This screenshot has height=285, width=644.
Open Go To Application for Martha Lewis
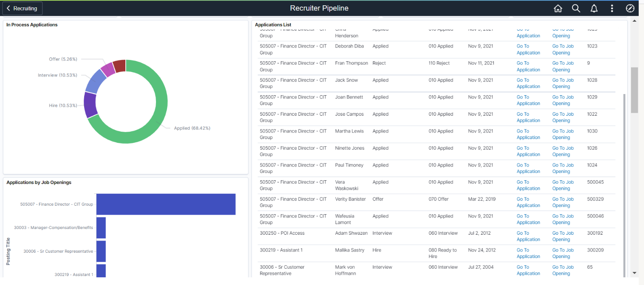528,134
